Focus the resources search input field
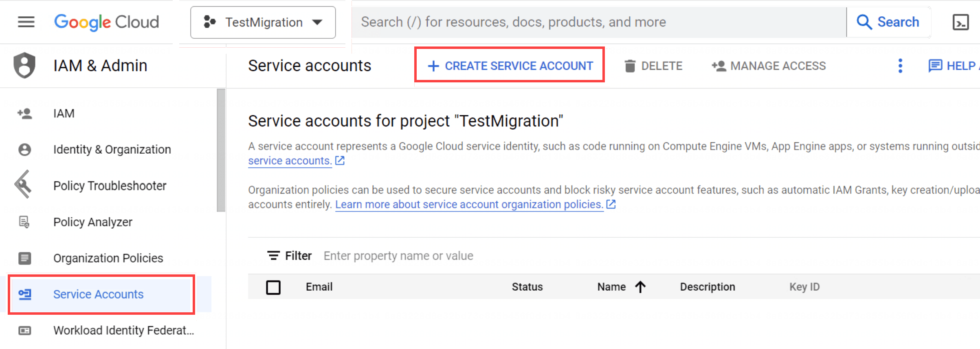The height and width of the screenshot is (349, 980). pos(599,22)
